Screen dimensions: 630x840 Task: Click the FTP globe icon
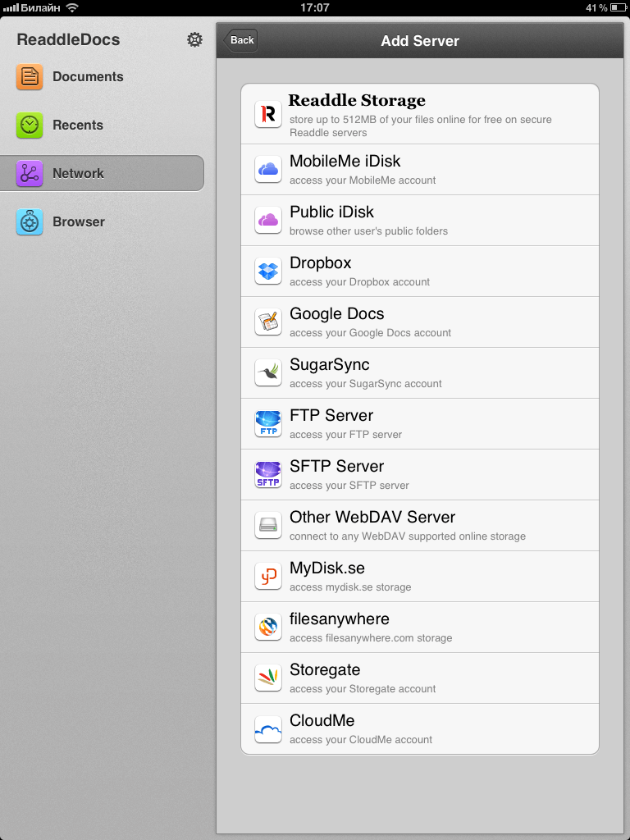(268, 424)
